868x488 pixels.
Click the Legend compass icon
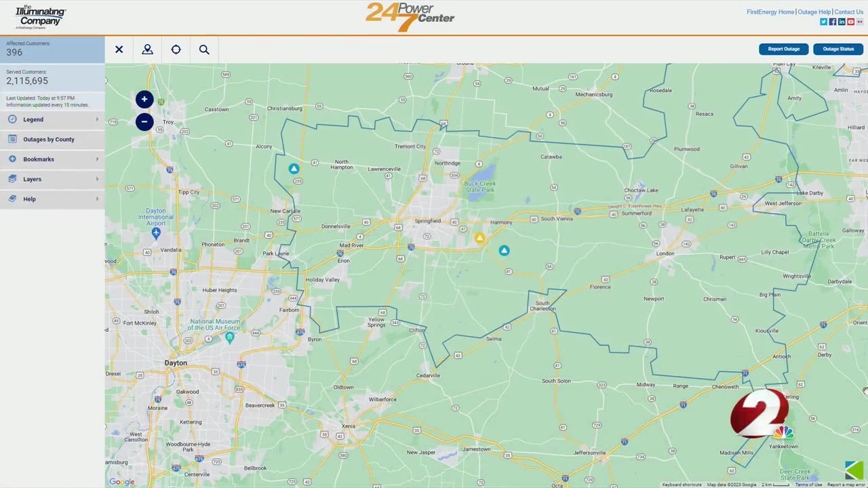click(12, 119)
